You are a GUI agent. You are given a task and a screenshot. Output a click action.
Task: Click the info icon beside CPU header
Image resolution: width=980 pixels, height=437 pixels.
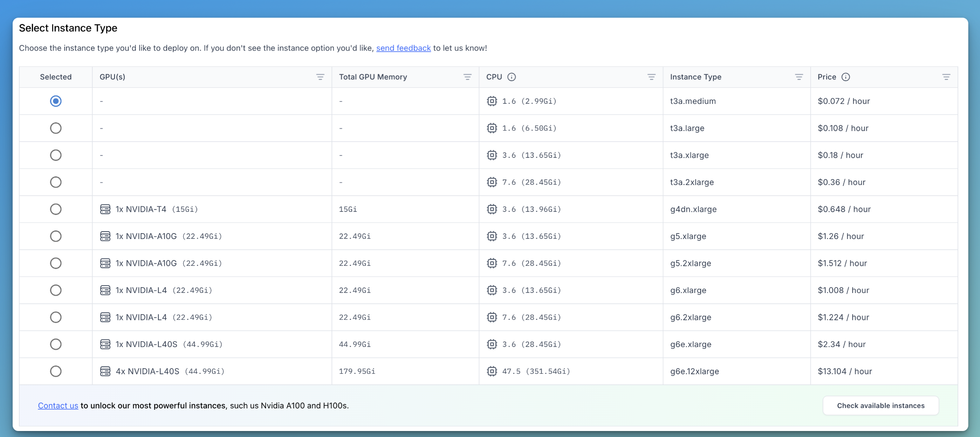point(511,77)
